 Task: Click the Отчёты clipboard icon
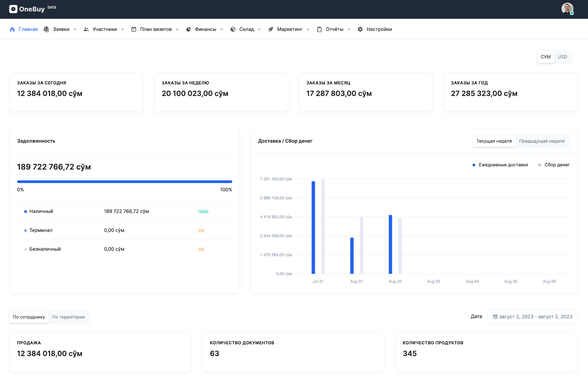319,29
